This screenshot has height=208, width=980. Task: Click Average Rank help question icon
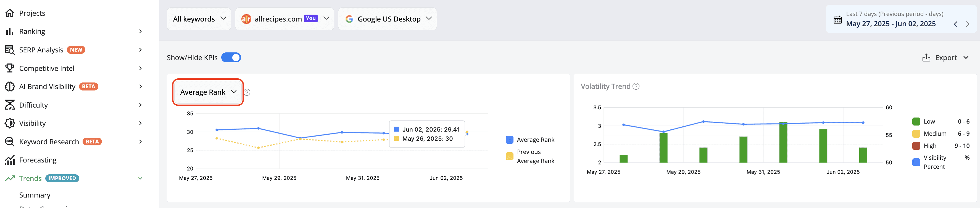pyautogui.click(x=247, y=92)
